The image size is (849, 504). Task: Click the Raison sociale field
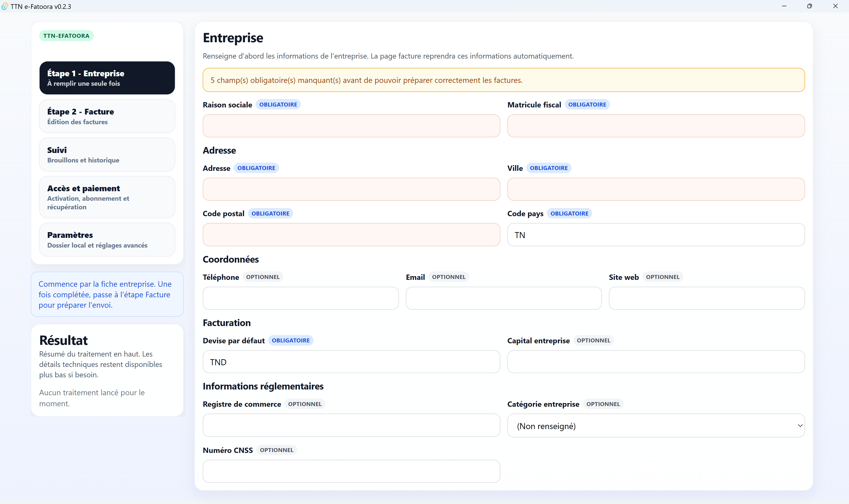click(x=351, y=126)
